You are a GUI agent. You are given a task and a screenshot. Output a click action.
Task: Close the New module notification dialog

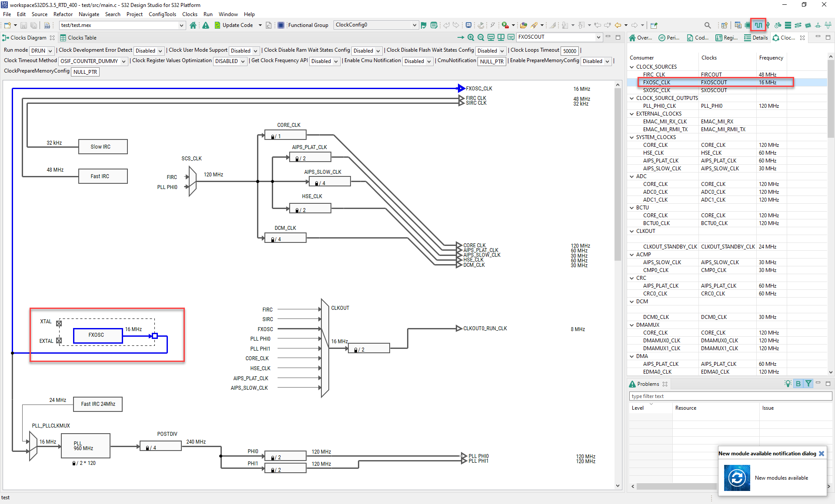pos(822,454)
